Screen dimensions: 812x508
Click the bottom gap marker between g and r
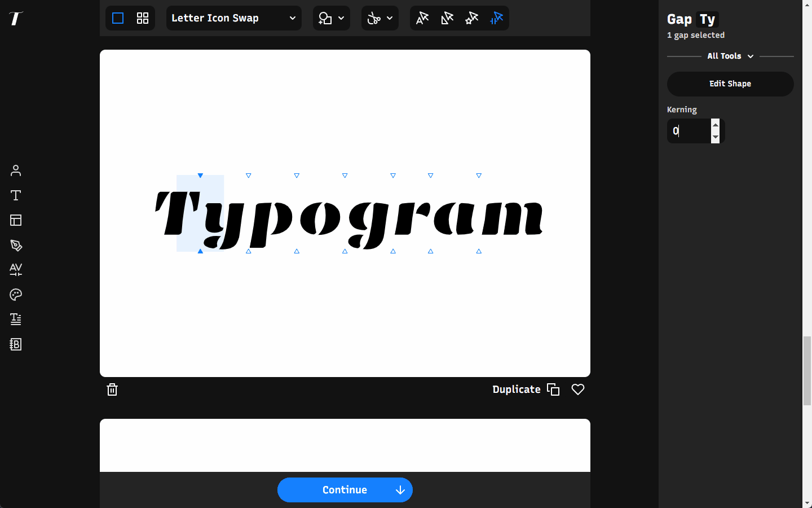393,251
